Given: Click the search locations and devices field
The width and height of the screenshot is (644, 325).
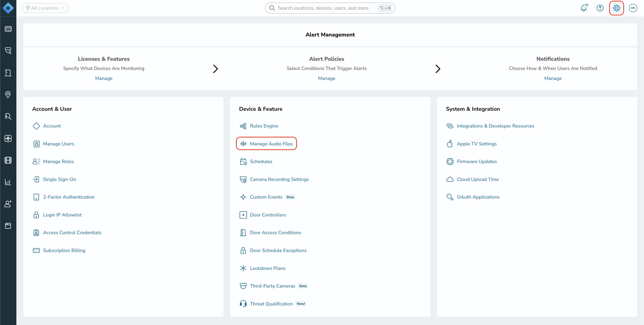Looking at the screenshot, I should click(x=330, y=8).
